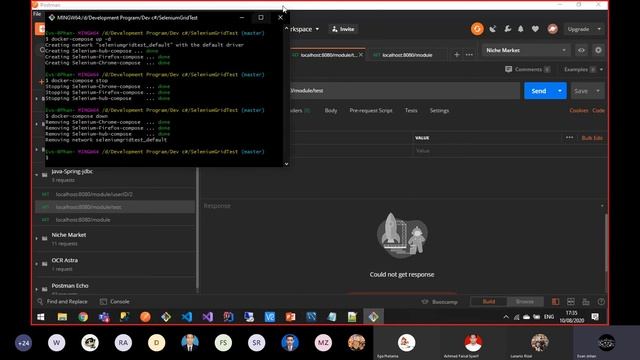Collapse the Java-Spring-jdbc collection
Screen dimensions: 640x360
tap(36, 175)
